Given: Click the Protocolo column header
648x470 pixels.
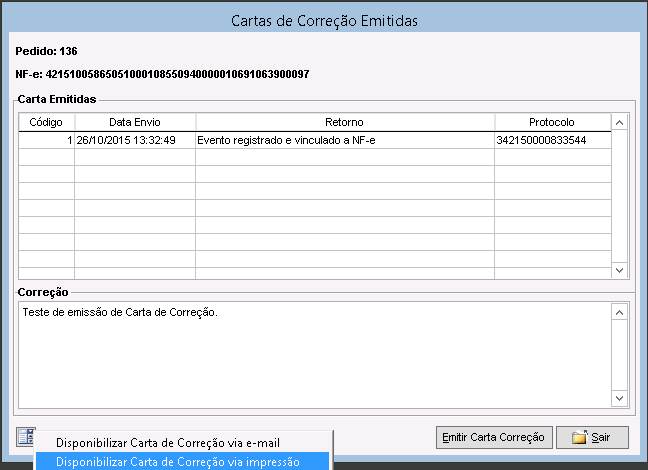Looking at the screenshot, I should tap(552, 122).
